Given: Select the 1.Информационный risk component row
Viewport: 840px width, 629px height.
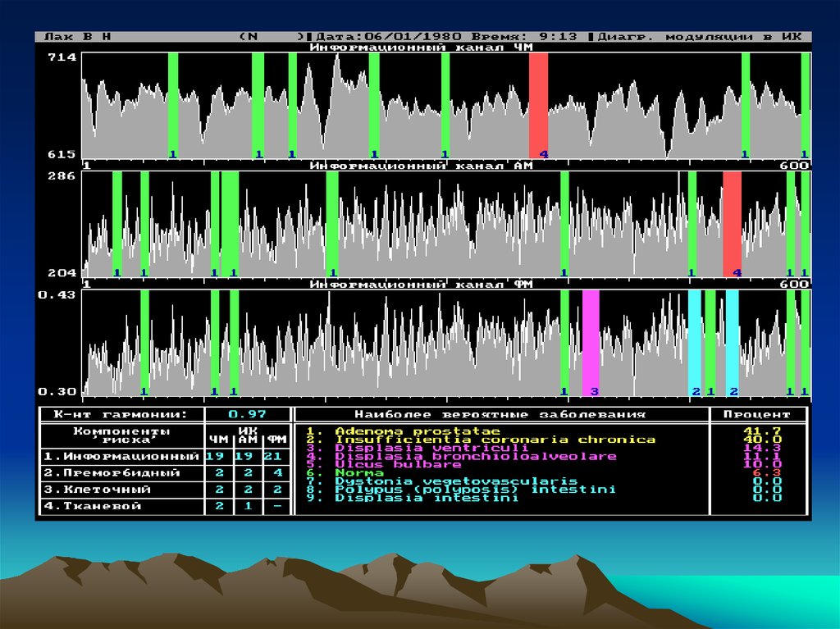Looking at the screenshot, I should (x=121, y=457).
